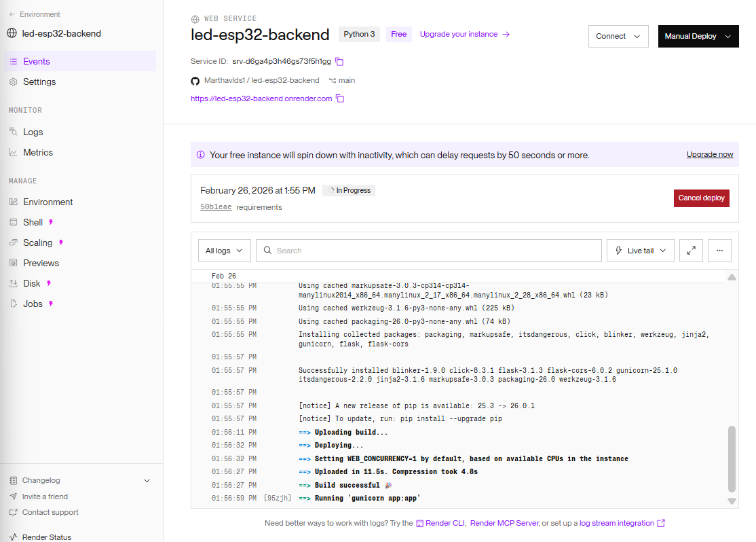Image resolution: width=756 pixels, height=542 pixels.
Task: Open the Manual Deploy dropdown
Action: tap(698, 36)
